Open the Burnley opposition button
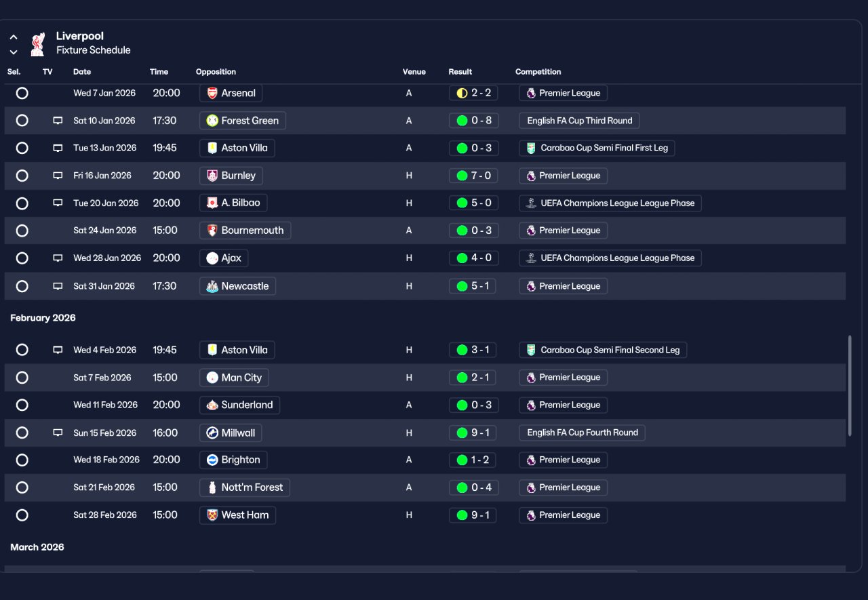Image resolution: width=868 pixels, height=600 pixels. pos(231,176)
